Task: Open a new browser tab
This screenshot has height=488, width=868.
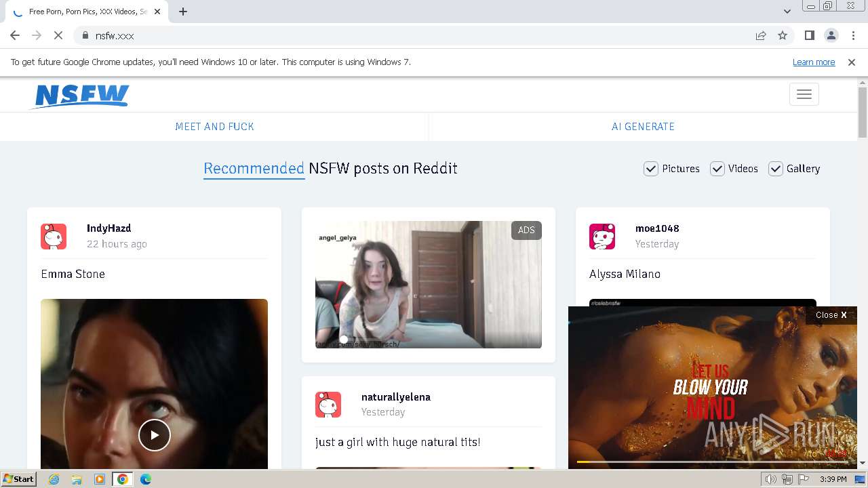Action: point(183,12)
